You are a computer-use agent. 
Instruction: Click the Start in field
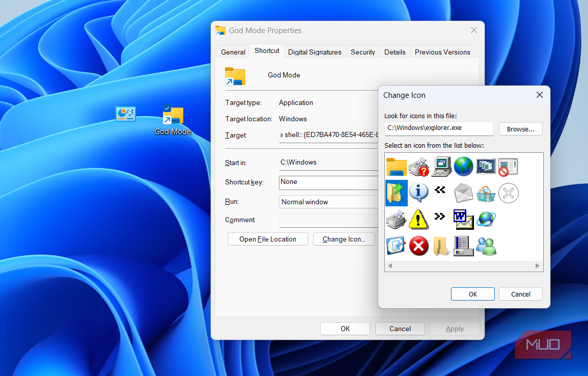point(328,163)
